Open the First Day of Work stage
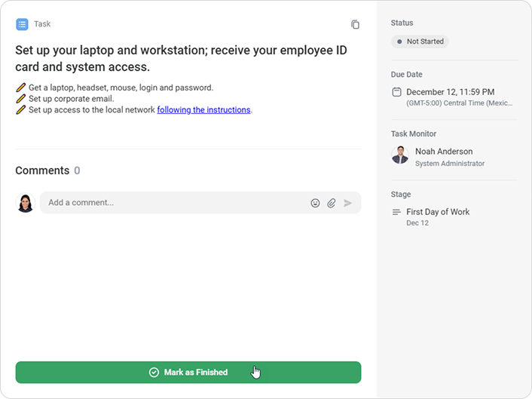The image size is (532, 399). tap(438, 212)
